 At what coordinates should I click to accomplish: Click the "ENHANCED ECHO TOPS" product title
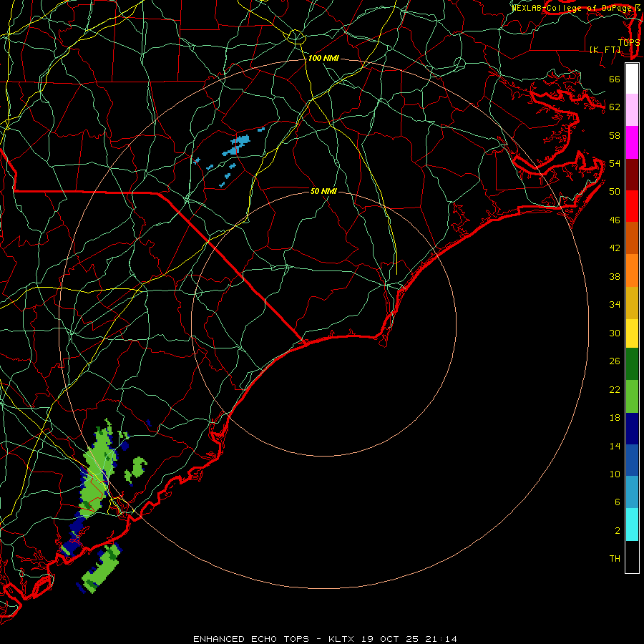[251, 639]
